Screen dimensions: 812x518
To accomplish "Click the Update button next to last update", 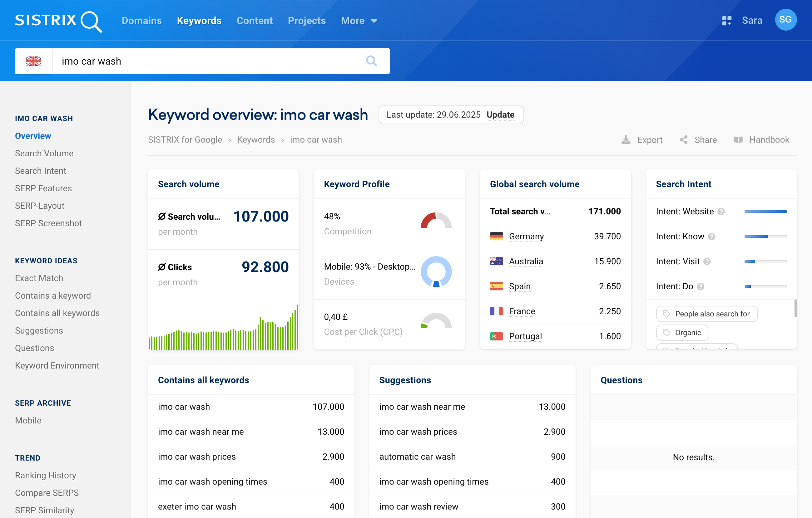I will pyautogui.click(x=500, y=115).
